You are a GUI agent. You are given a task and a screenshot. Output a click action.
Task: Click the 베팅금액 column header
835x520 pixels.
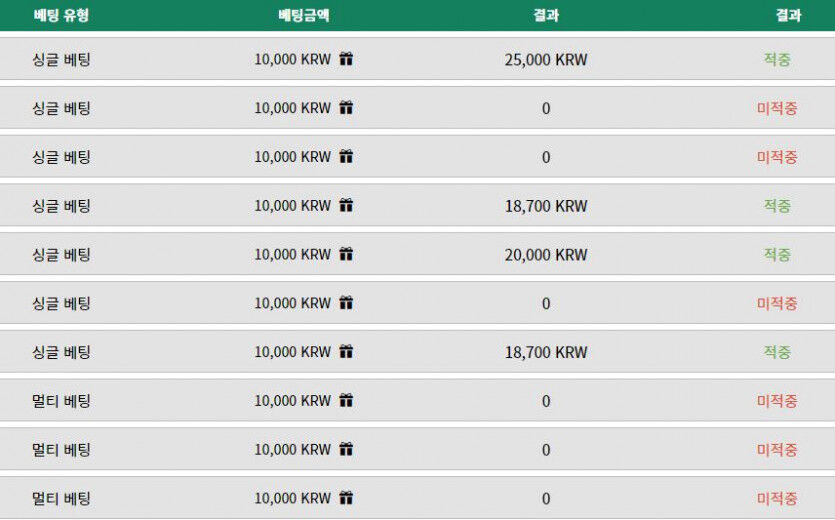point(304,15)
